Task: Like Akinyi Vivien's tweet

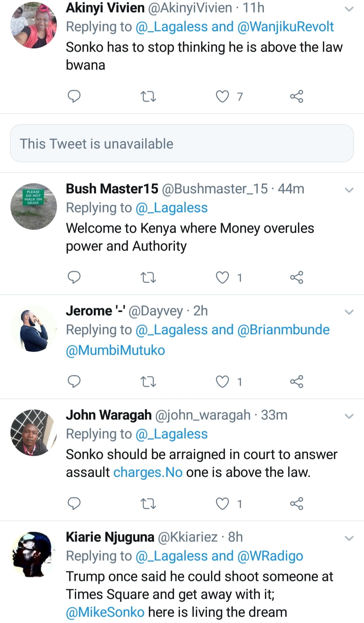Action: point(222,96)
